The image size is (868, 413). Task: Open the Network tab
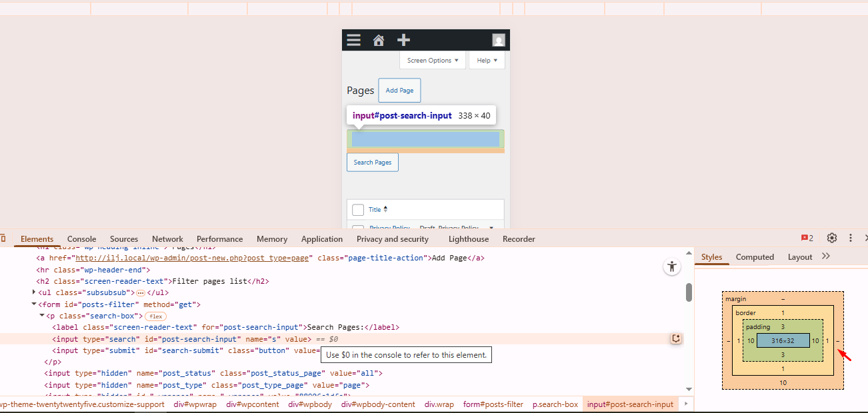coord(167,238)
